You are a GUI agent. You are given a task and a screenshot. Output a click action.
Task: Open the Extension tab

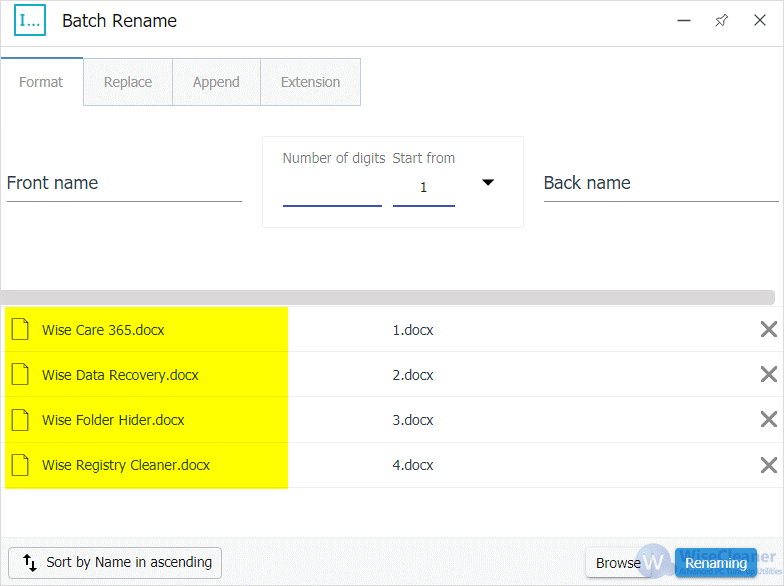[310, 82]
